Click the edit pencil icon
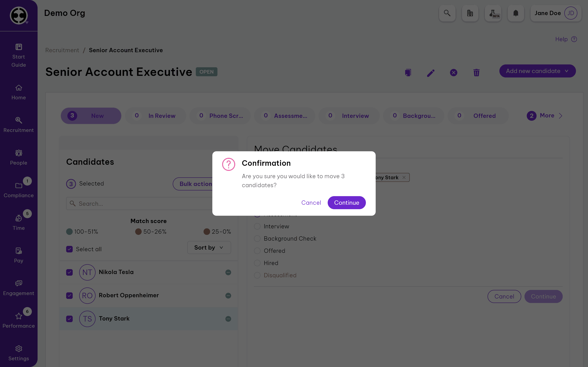Screen dimensions: 588x367 (x=431, y=73)
